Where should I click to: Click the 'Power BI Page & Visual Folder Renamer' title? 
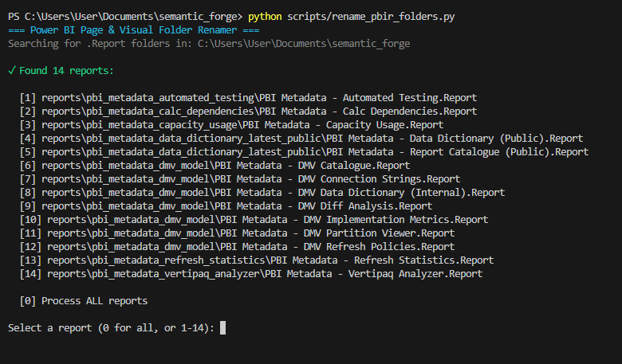[134, 30]
